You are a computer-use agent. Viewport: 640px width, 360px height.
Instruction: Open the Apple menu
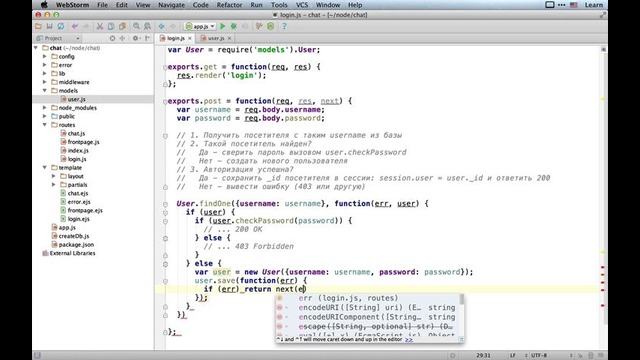click(44, 5)
